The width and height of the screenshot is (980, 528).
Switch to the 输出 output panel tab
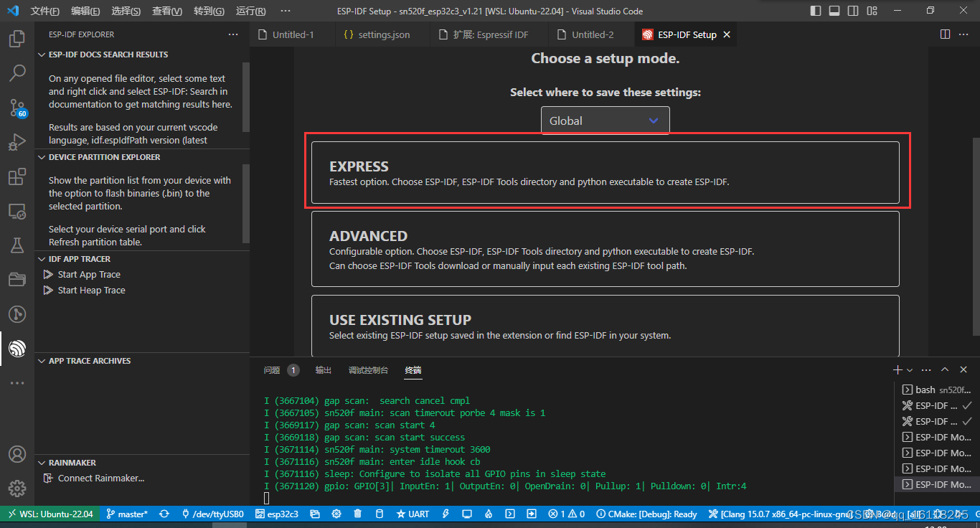324,370
